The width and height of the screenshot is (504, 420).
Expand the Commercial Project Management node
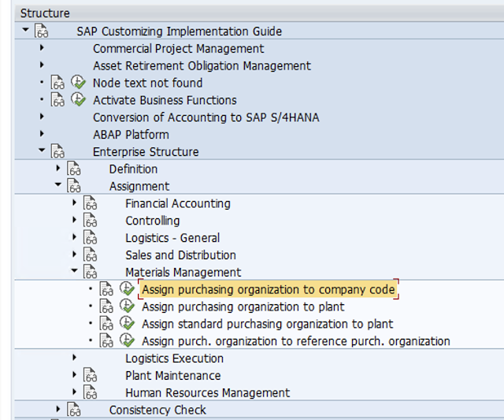42,47
